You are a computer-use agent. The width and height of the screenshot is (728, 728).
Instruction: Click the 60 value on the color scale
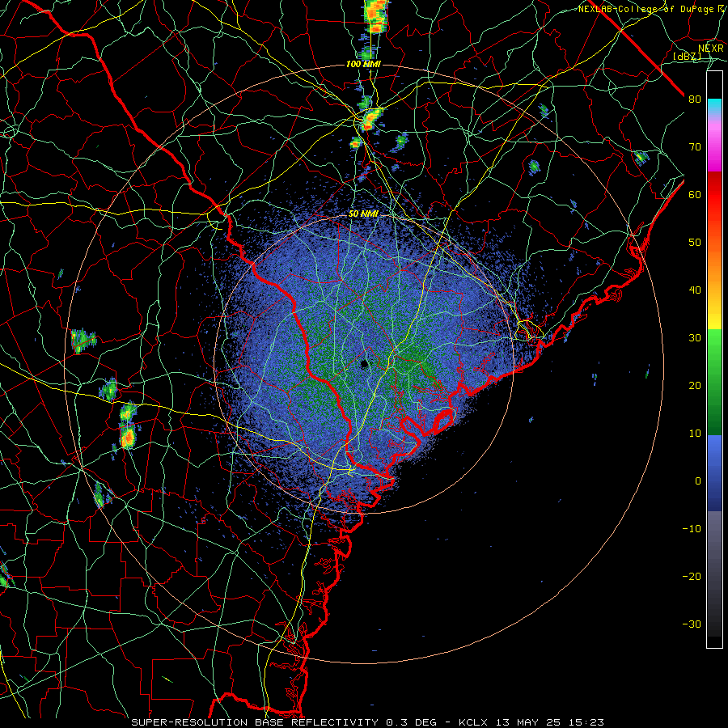point(694,194)
